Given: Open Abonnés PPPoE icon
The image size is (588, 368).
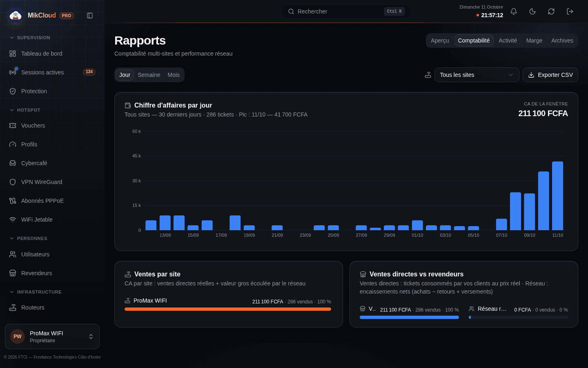Looking at the screenshot, I should (13, 201).
